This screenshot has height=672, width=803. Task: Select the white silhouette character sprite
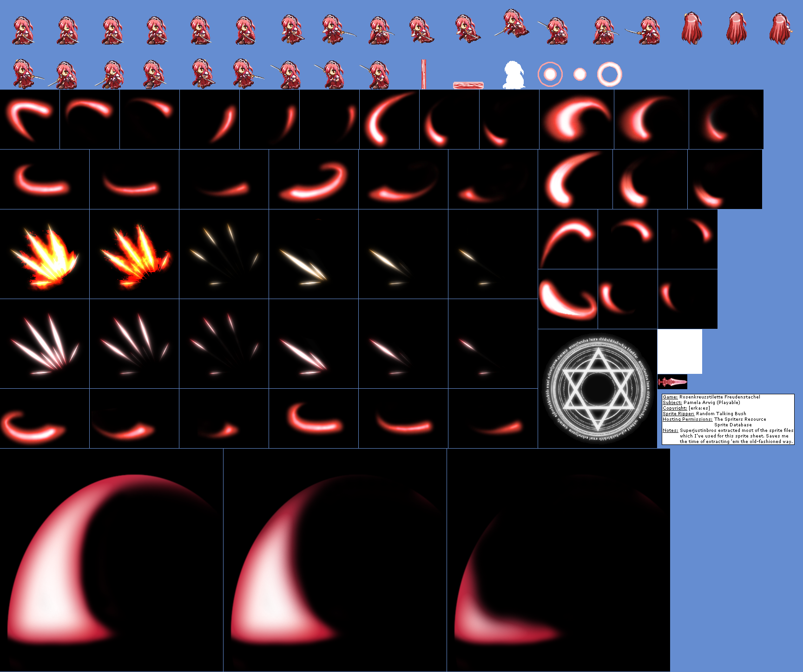point(514,75)
